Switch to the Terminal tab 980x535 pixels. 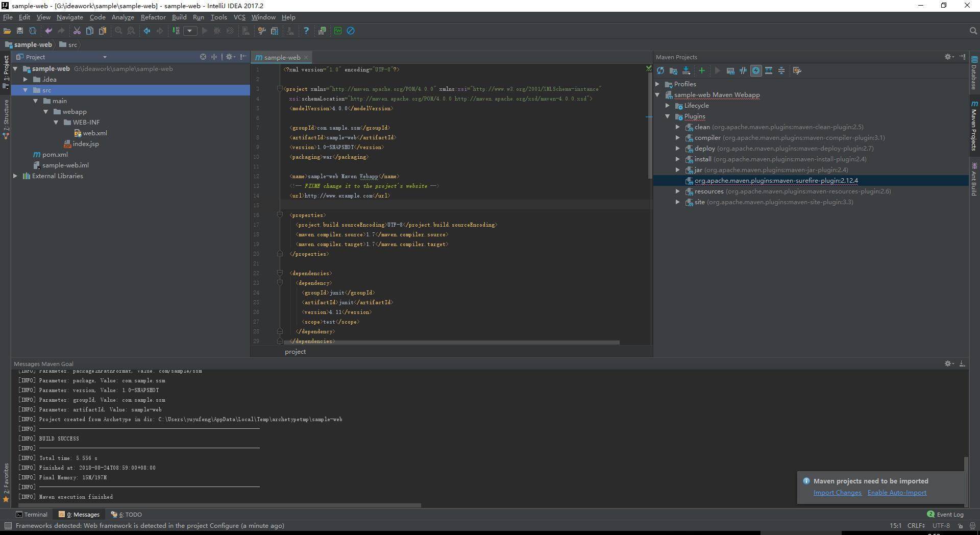32,515
